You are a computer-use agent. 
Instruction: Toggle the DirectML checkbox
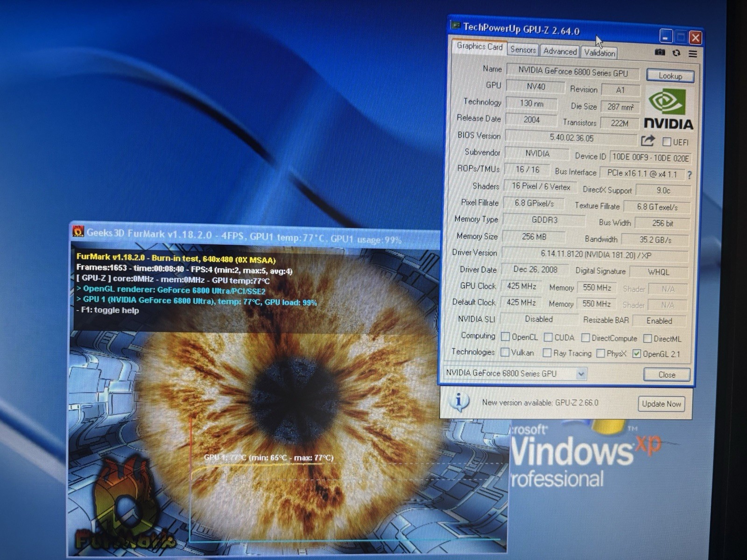pos(647,338)
